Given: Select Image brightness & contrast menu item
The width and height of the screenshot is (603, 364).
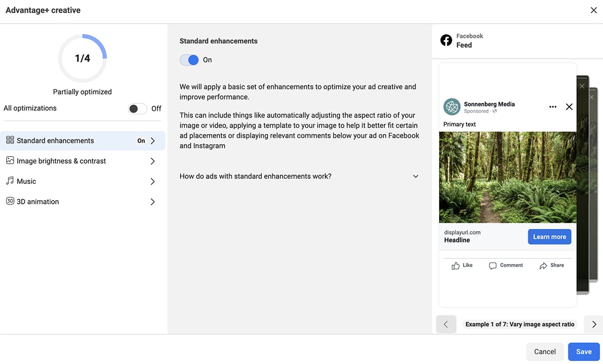Looking at the screenshot, I should point(82,161).
